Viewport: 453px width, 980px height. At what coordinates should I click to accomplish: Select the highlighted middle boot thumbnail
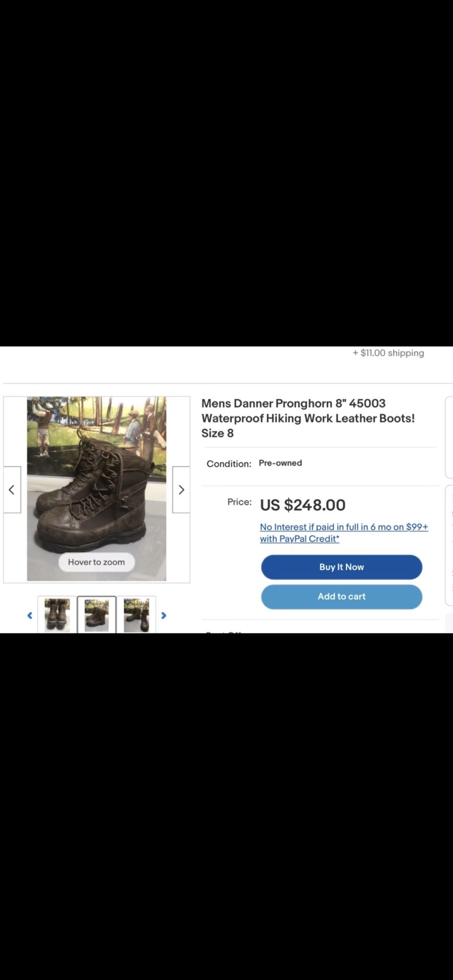97,615
